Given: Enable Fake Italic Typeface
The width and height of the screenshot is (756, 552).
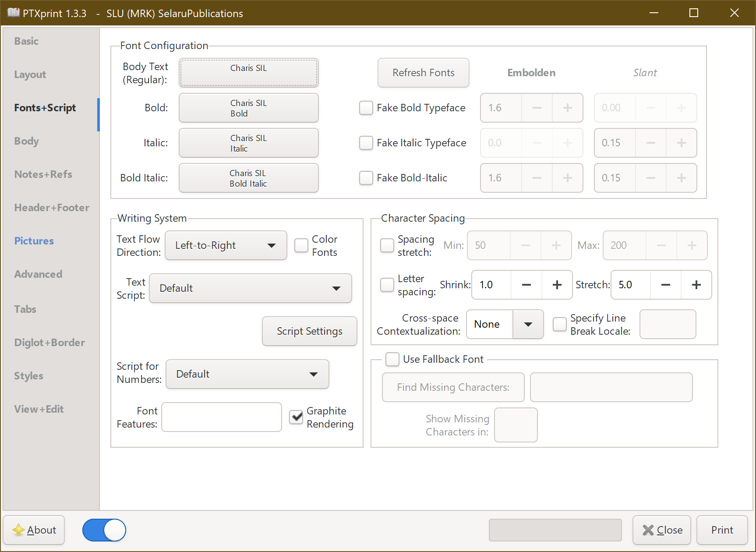Looking at the screenshot, I should pos(366,143).
